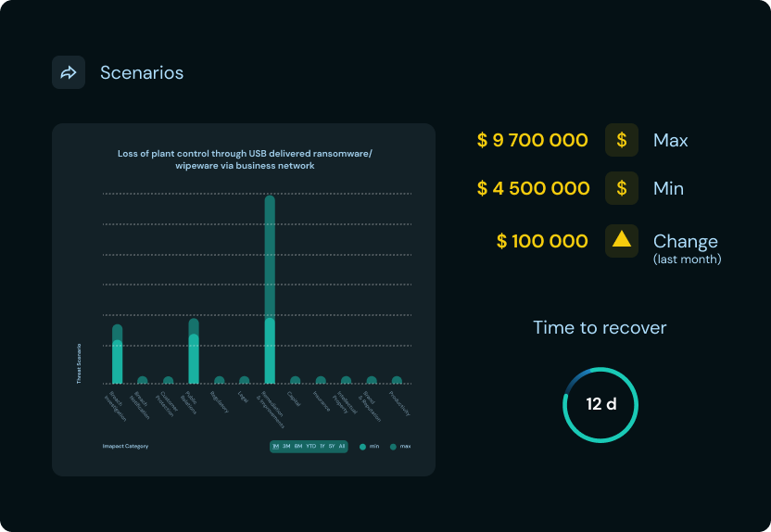Image resolution: width=771 pixels, height=532 pixels.
Task: Click the Breach Investigation bar
Action: click(x=118, y=357)
